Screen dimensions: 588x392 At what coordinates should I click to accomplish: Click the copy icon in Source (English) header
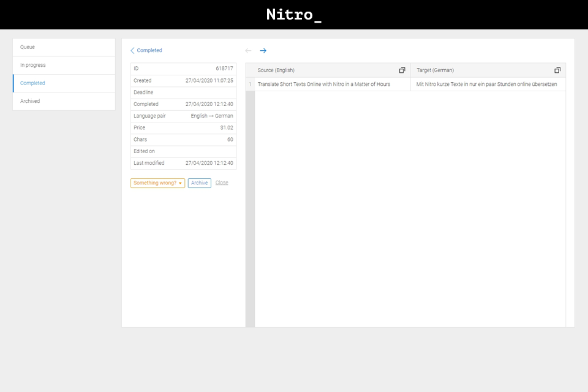click(x=402, y=70)
